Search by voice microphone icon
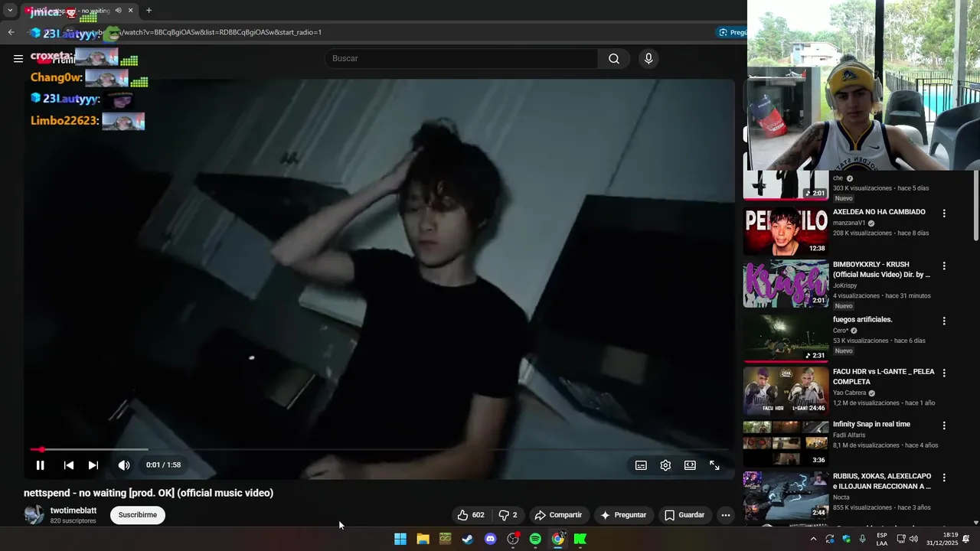 click(x=648, y=59)
